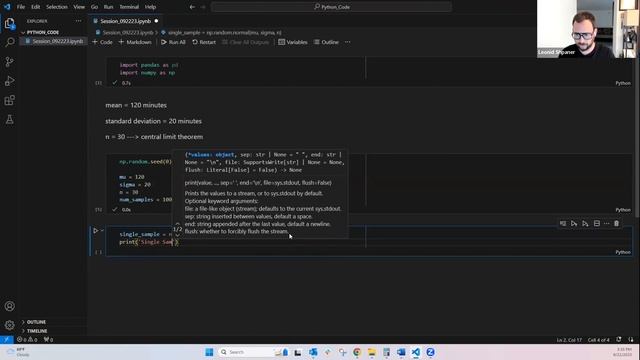Click the 'standard deviation = 20 minutes' line
Viewport: 640px width, 360px height.
(153, 121)
